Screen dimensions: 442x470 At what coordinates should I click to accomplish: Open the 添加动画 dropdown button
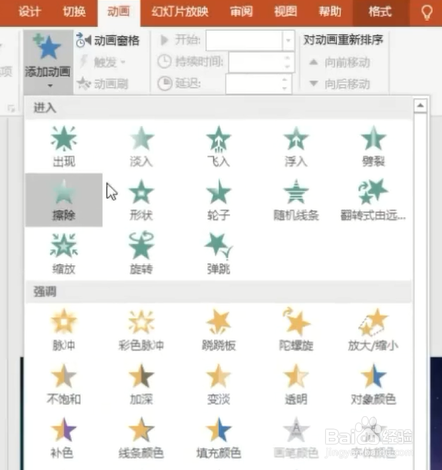(48, 62)
